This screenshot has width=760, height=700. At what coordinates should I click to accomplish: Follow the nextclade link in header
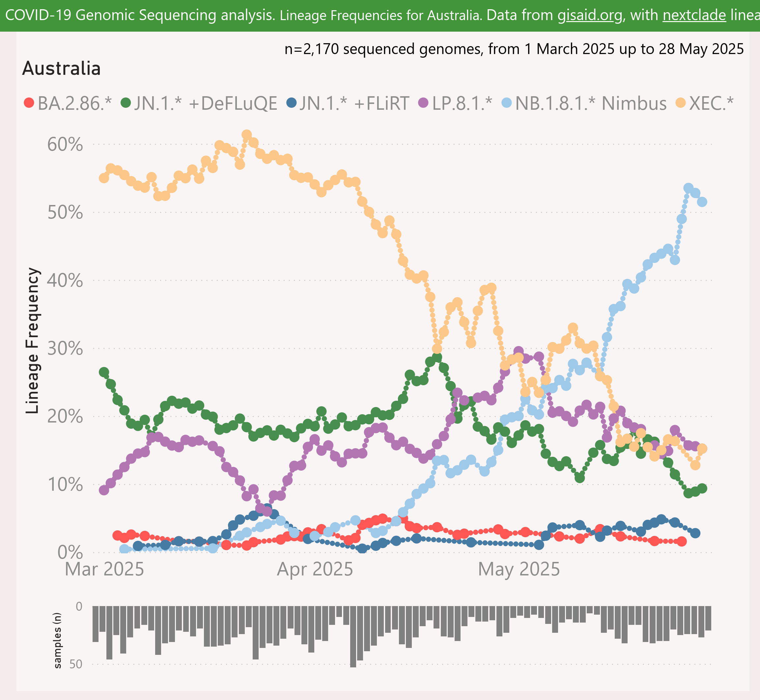694,15
